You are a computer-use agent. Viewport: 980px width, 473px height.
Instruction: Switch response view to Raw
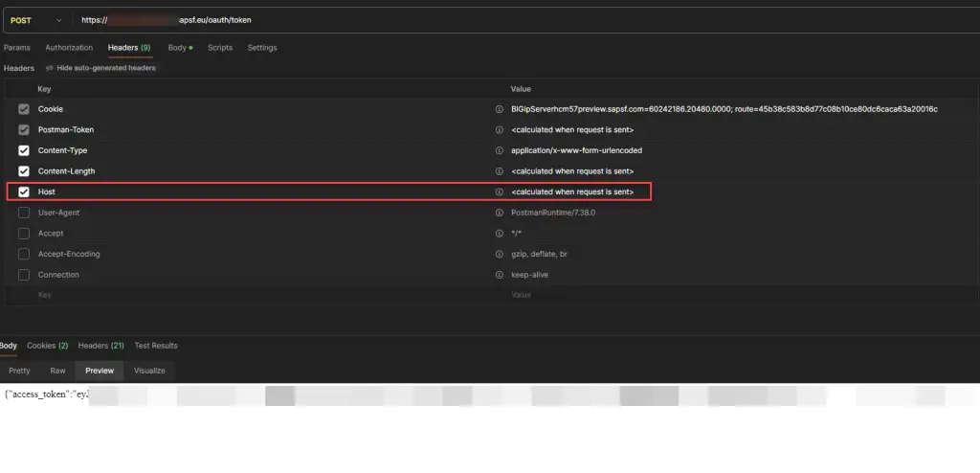[57, 371]
